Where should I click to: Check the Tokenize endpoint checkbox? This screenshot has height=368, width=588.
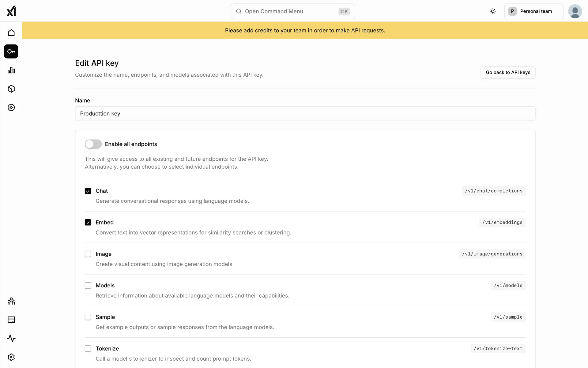tap(88, 349)
